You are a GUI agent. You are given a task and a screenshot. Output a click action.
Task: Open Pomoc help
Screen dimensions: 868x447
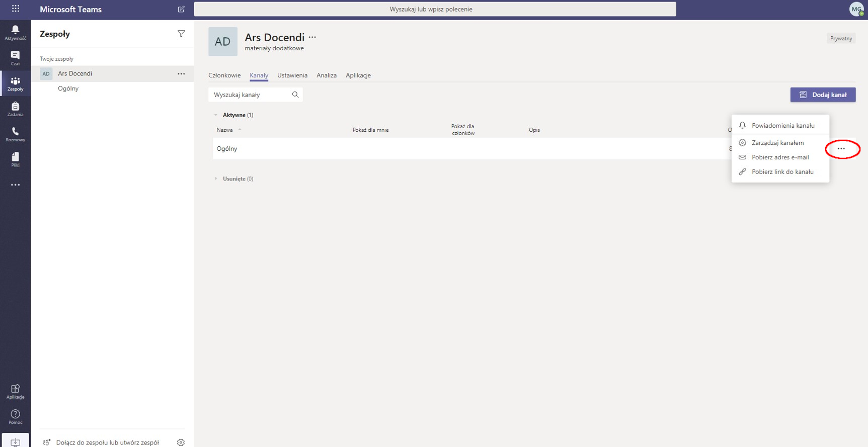(15, 417)
